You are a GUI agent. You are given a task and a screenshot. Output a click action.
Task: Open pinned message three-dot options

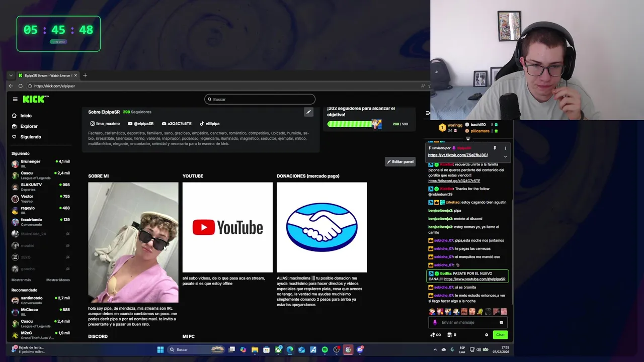pyautogui.click(x=505, y=148)
